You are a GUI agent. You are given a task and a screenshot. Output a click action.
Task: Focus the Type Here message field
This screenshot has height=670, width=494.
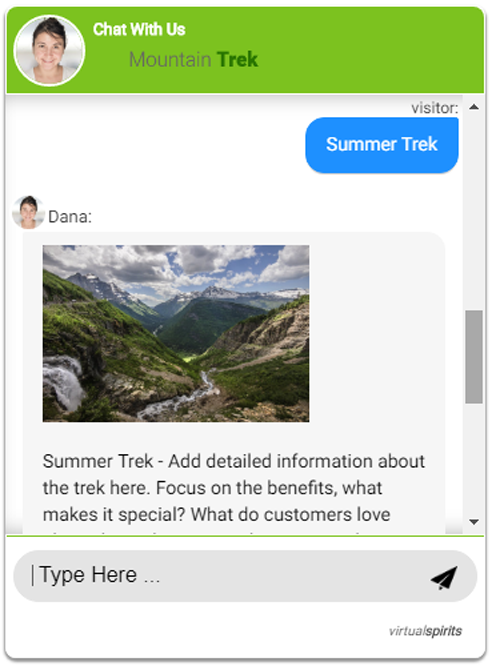[222, 576]
